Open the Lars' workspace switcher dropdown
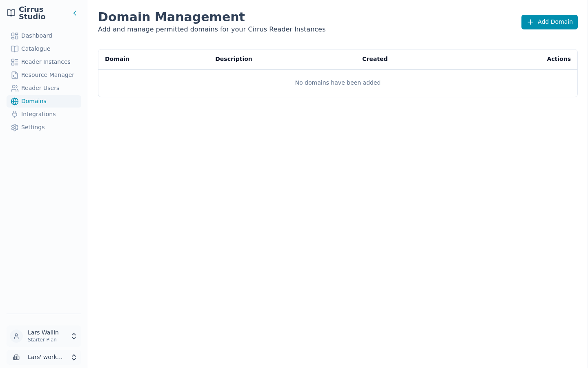 click(x=44, y=357)
